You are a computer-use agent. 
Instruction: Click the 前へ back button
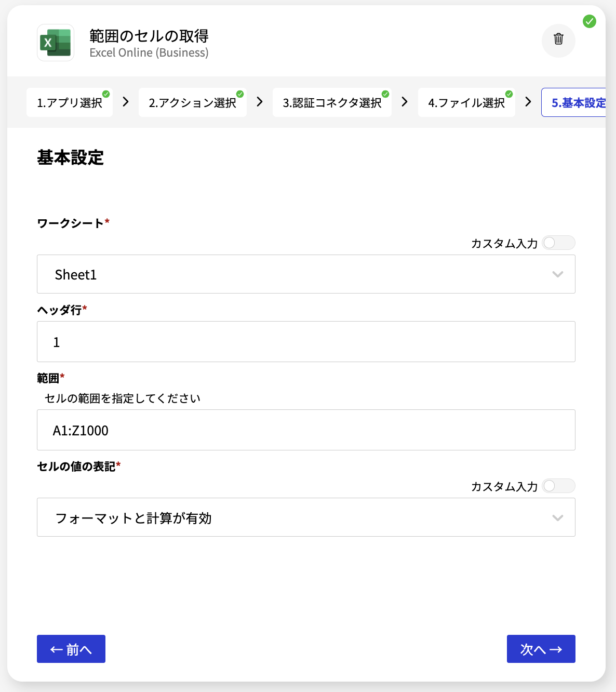71,649
